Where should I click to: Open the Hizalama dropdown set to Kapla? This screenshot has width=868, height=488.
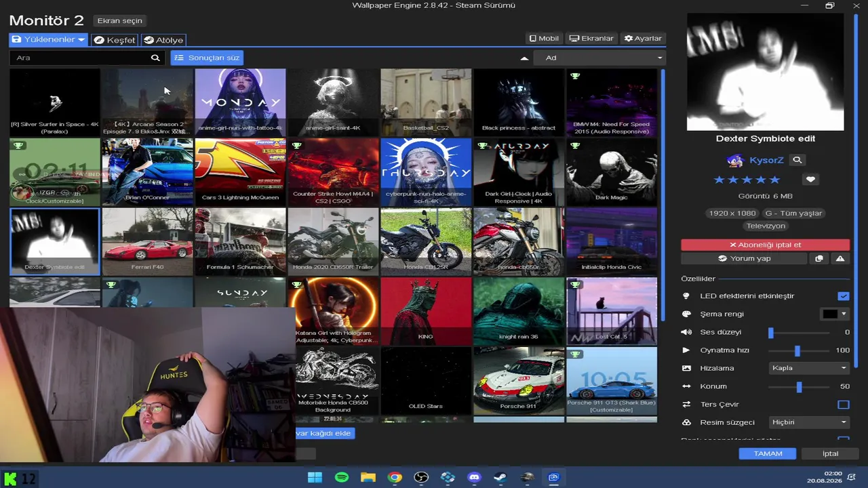coord(809,368)
